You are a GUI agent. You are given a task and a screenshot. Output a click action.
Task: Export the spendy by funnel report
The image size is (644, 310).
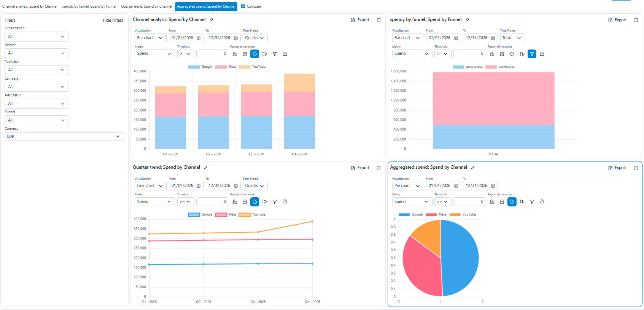617,20
